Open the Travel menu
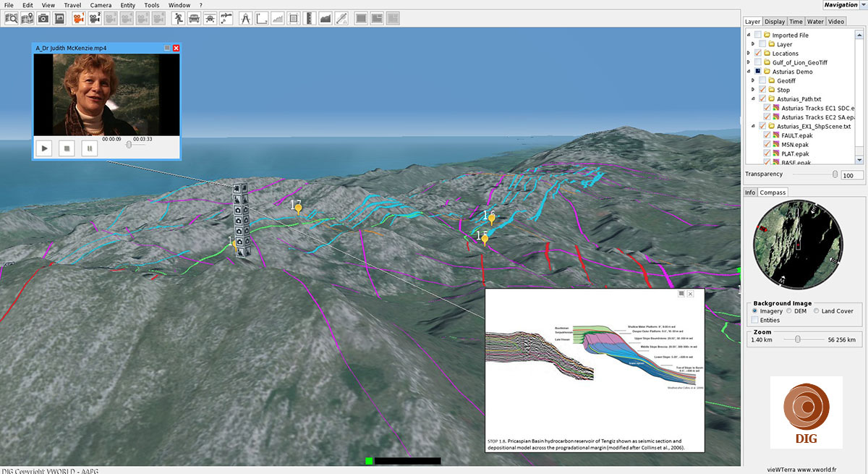Screen dimensions: 868x474 pos(72,5)
